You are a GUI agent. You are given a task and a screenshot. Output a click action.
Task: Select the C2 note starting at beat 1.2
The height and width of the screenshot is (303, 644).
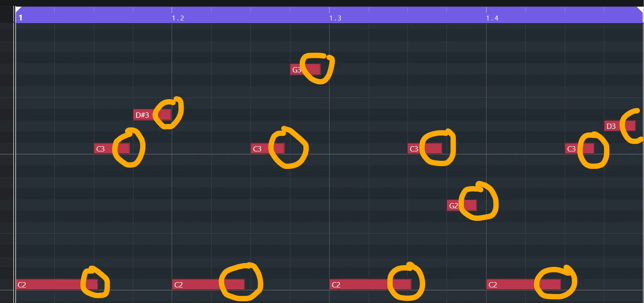coord(208,284)
